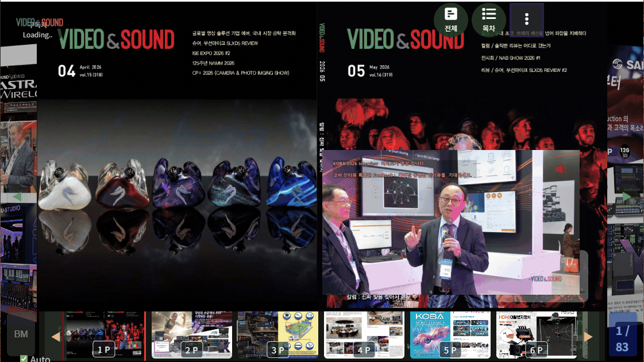Select the 2 P thumbnail
This screenshot has width=644, height=362.
pos(191,335)
